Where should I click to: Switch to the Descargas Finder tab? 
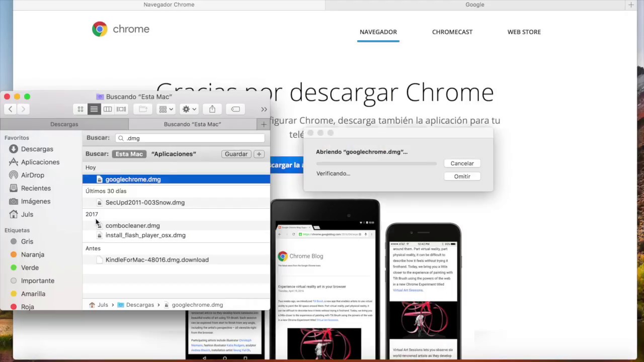pos(64,124)
